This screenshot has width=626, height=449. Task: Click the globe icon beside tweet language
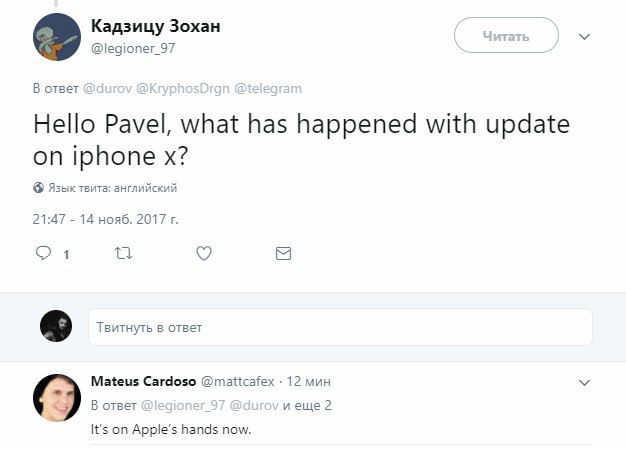pos(39,187)
